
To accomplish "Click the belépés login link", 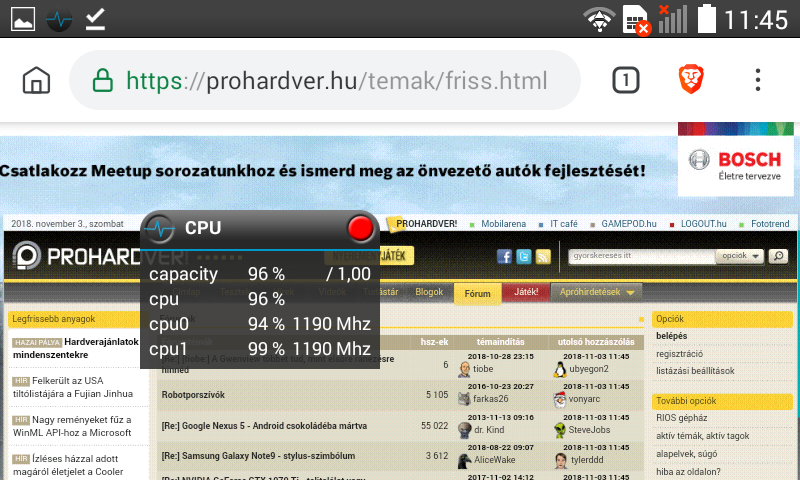I will tap(671, 336).
